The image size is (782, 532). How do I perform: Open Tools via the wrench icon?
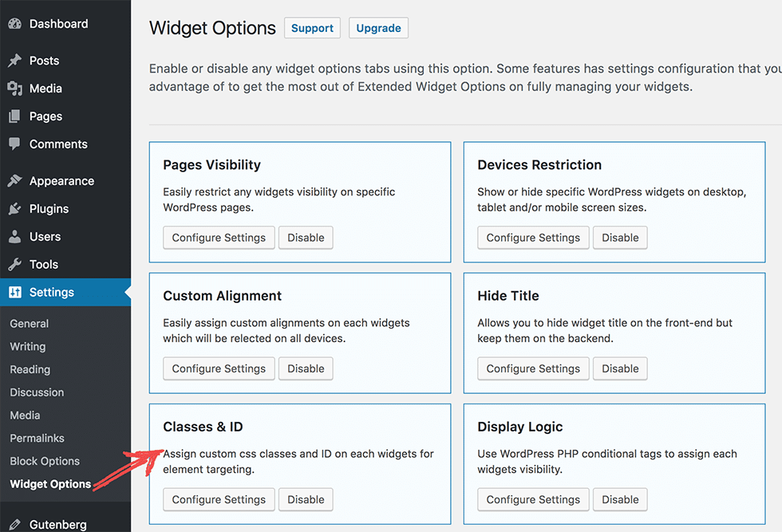pos(16,264)
